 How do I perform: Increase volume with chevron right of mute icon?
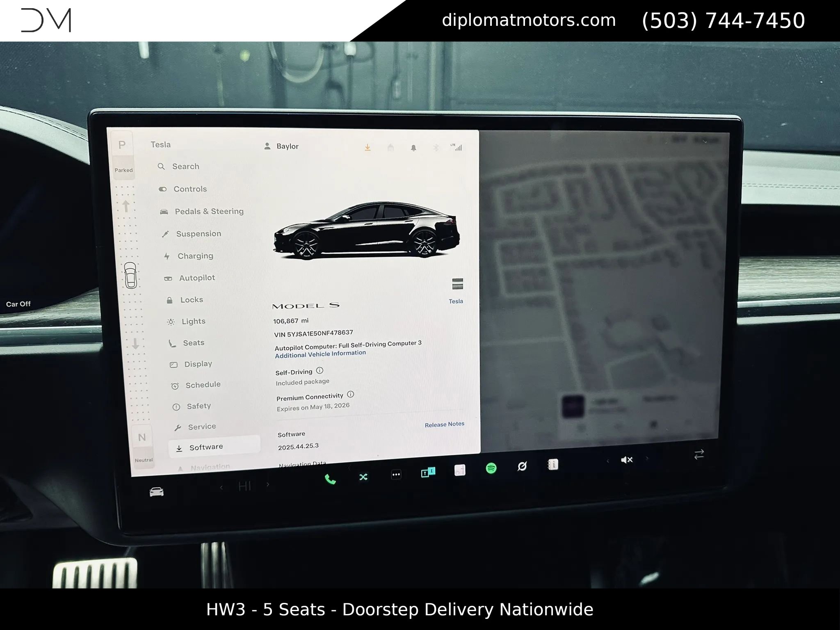coord(647,459)
